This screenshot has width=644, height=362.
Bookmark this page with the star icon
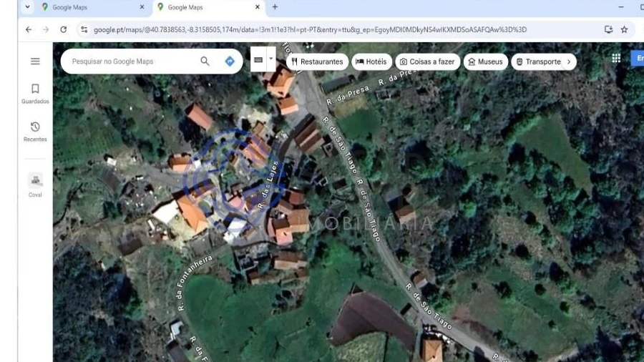click(x=624, y=29)
